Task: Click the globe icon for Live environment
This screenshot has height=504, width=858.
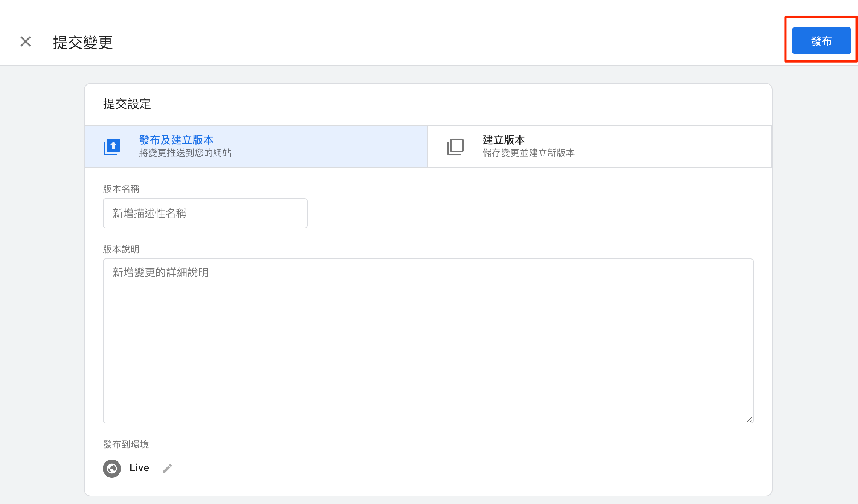Action: tap(112, 468)
